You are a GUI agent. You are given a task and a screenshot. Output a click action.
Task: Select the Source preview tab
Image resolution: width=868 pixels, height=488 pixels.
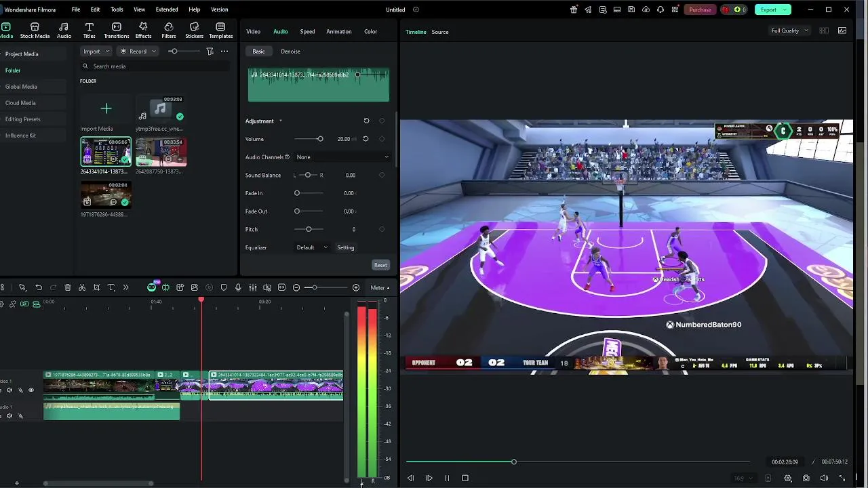coord(440,32)
